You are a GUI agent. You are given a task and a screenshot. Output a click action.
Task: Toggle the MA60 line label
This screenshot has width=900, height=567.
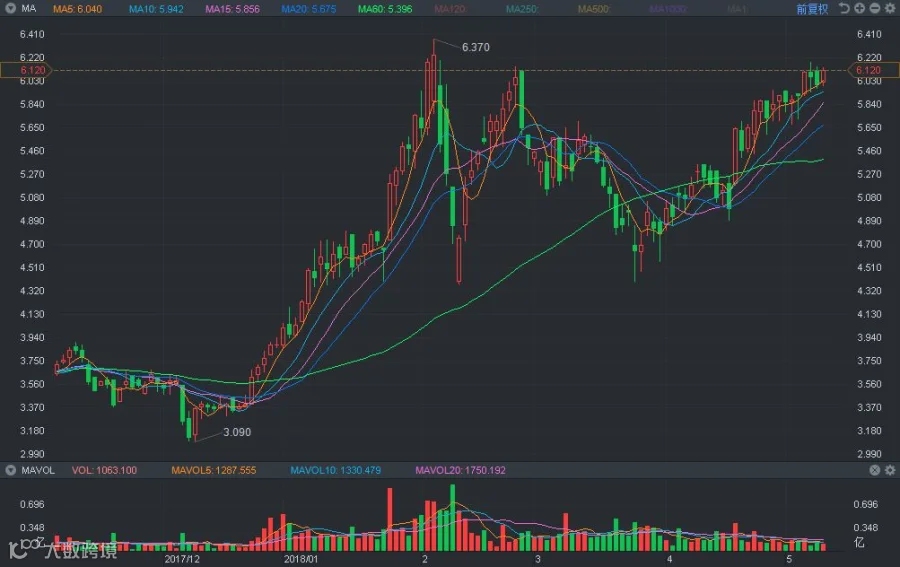coord(385,9)
